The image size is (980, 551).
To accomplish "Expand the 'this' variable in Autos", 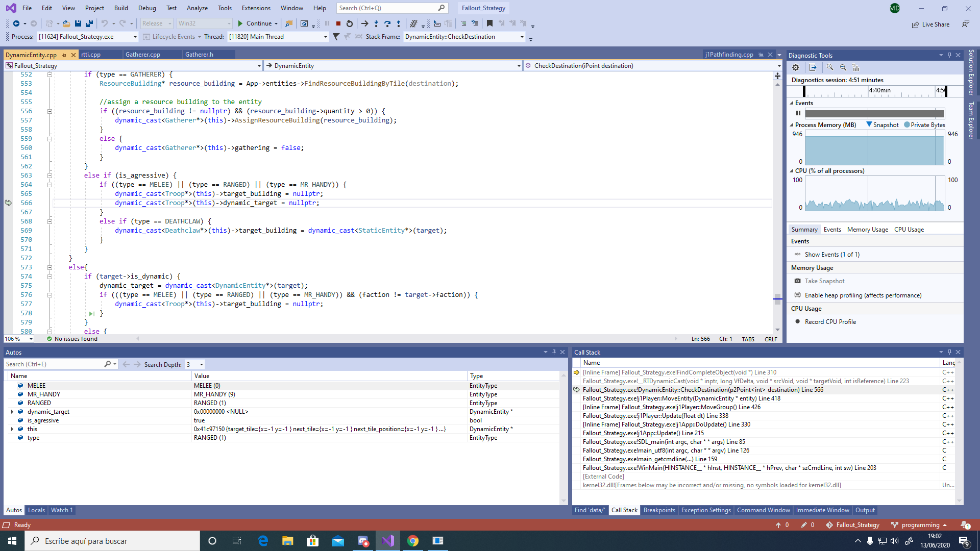I will (x=12, y=429).
